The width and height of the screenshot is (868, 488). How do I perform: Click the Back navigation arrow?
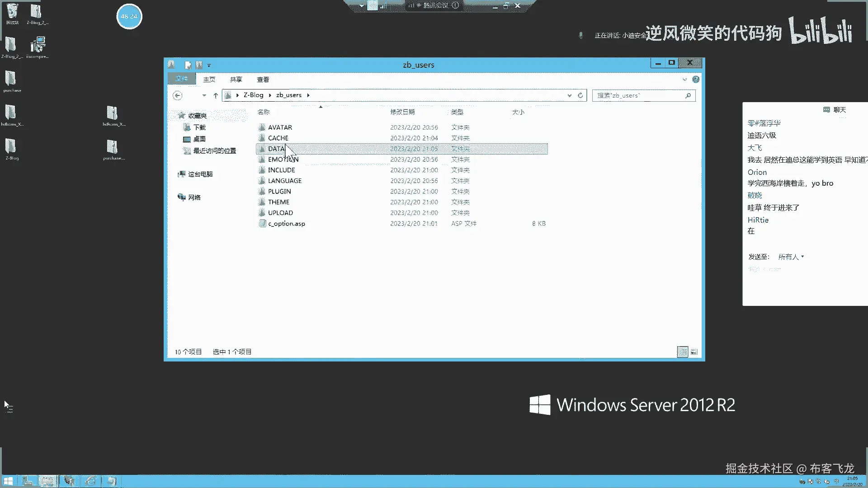178,95
